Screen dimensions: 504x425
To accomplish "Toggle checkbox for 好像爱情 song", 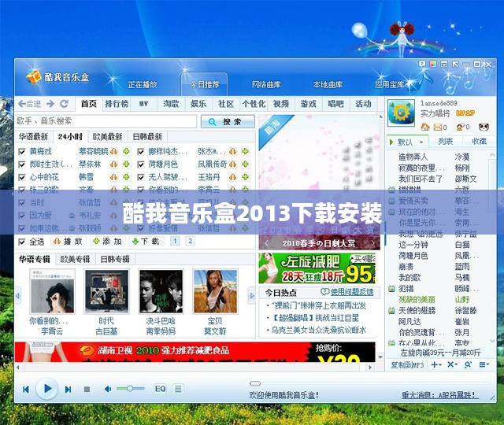I will 140,228.
